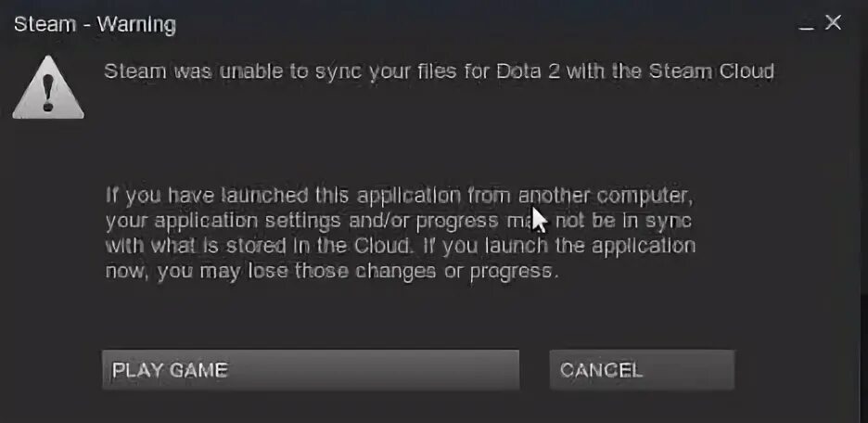Image resolution: width=868 pixels, height=423 pixels.
Task: Click the line 'with what is stored in the Cloud'
Action: point(259,246)
